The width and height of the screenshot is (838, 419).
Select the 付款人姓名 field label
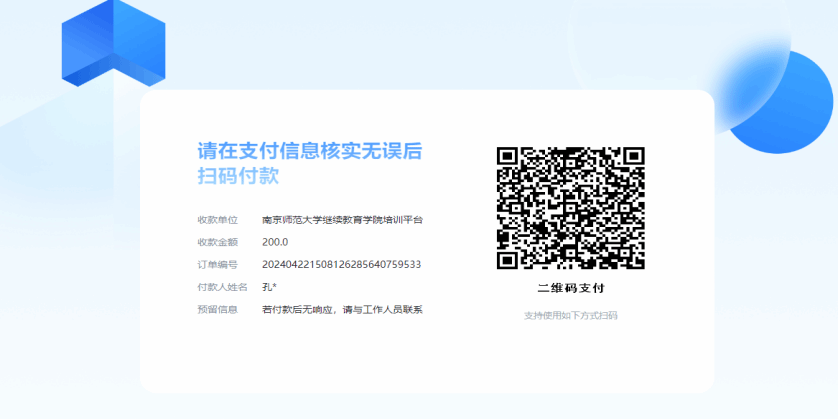[222, 287]
